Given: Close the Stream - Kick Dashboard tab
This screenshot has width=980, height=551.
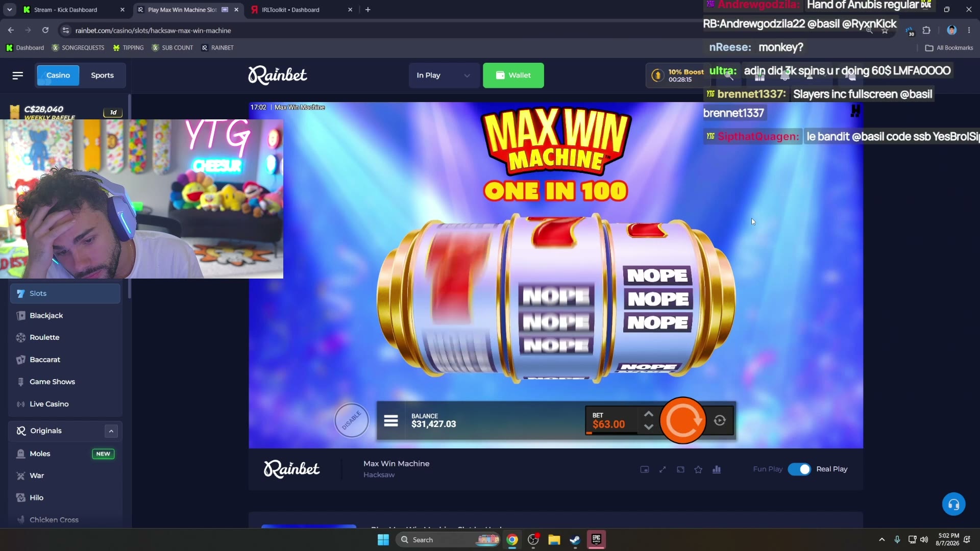Looking at the screenshot, I should (122, 10).
